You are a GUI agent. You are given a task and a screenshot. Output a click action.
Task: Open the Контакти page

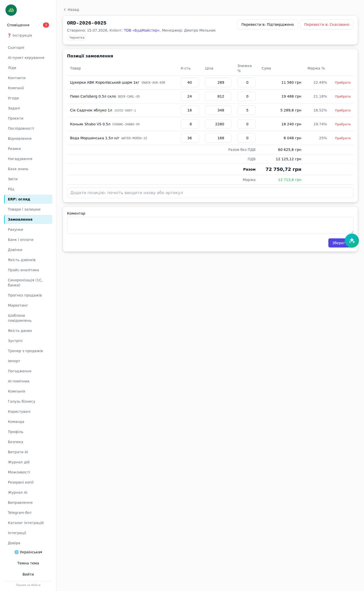(28, 78)
